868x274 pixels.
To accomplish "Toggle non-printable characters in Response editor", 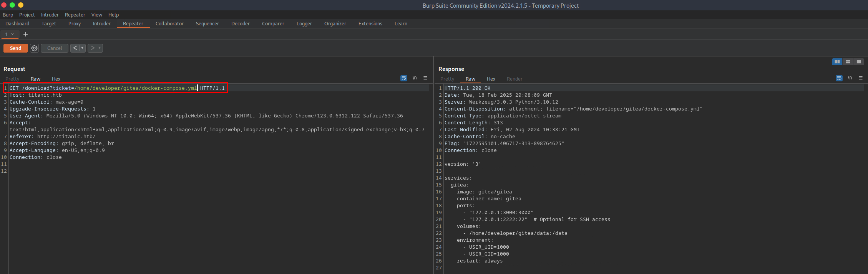I will pyautogui.click(x=850, y=78).
